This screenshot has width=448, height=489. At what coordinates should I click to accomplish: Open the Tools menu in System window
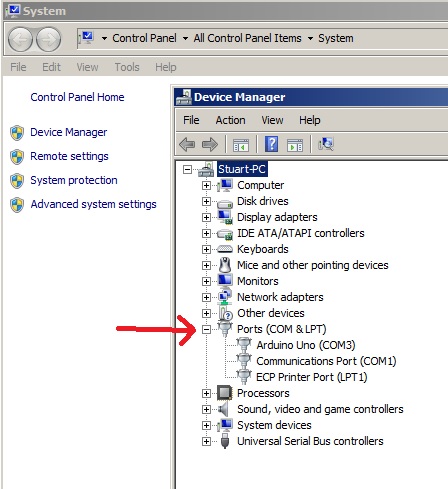click(x=127, y=67)
